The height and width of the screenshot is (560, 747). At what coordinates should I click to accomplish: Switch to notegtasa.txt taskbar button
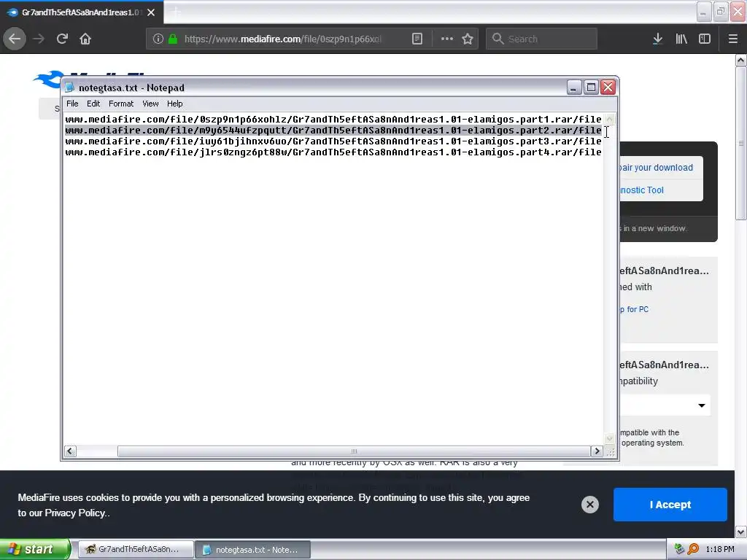click(x=253, y=549)
